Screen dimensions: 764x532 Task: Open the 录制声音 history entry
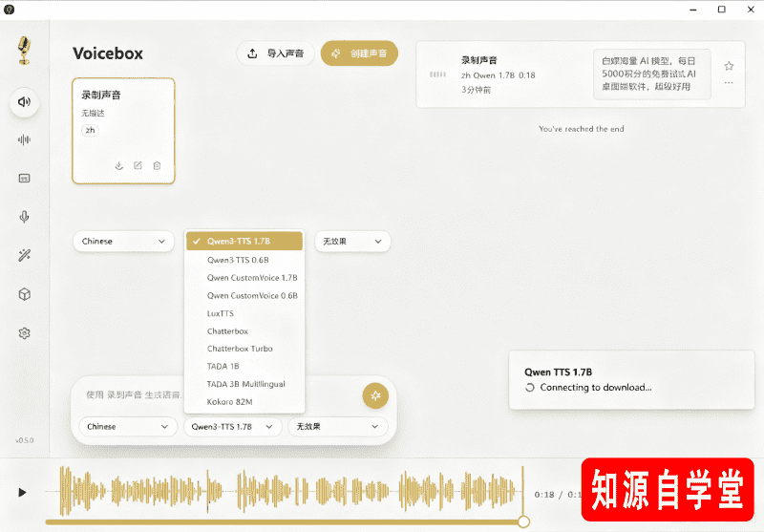[x=581, y=74]
